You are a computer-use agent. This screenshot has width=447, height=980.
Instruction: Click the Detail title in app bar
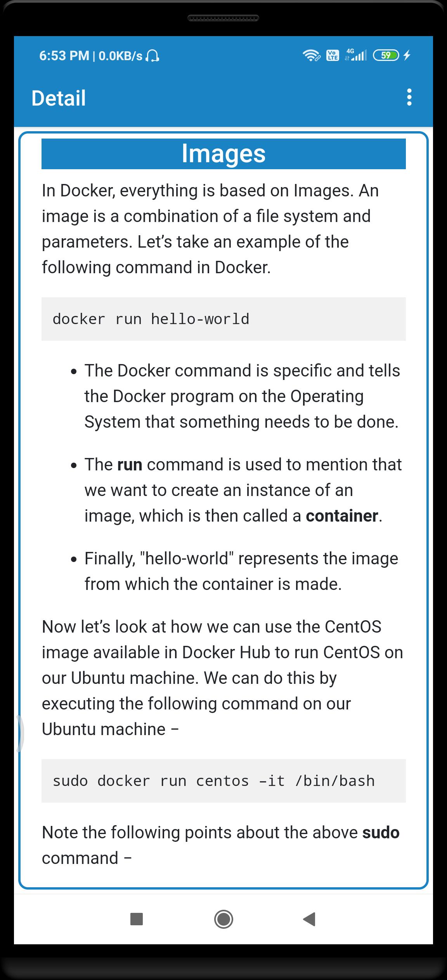click(x=59, y=98)
